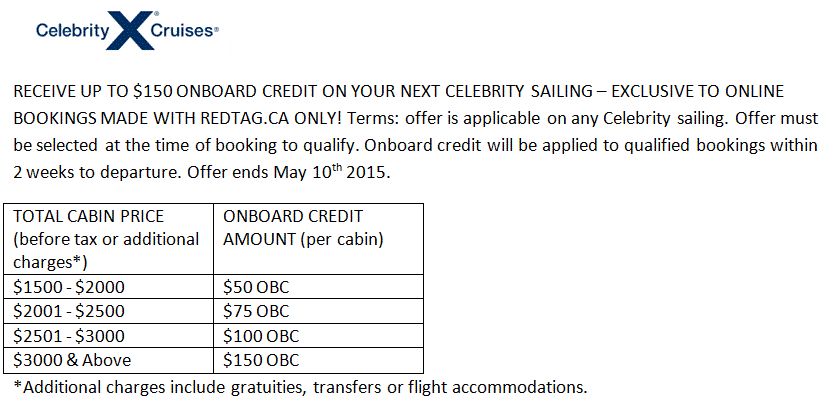Screen dimensions: 834x409
Task: Click the 'EXCLUSIVE TO ONLINE' headline text
Action: 697,91
